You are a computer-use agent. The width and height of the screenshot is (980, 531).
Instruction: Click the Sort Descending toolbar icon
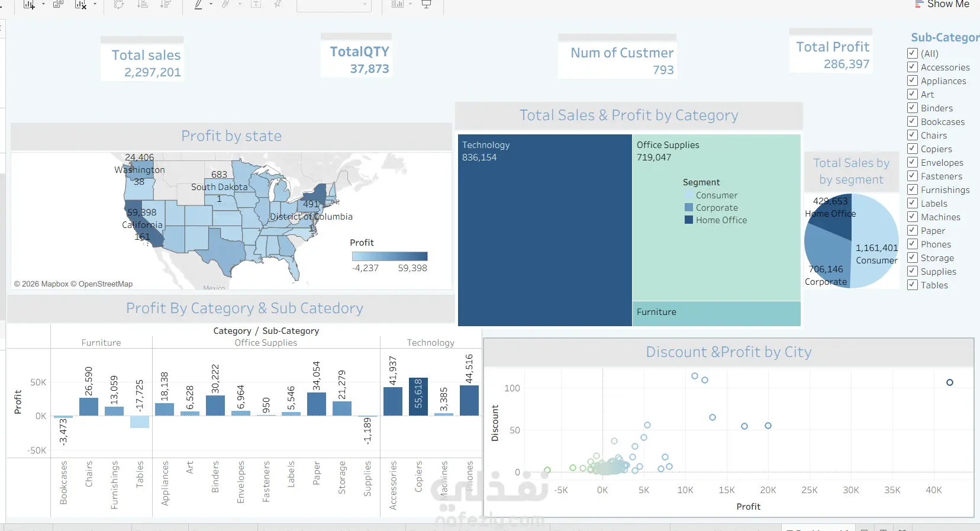point(166,4)
